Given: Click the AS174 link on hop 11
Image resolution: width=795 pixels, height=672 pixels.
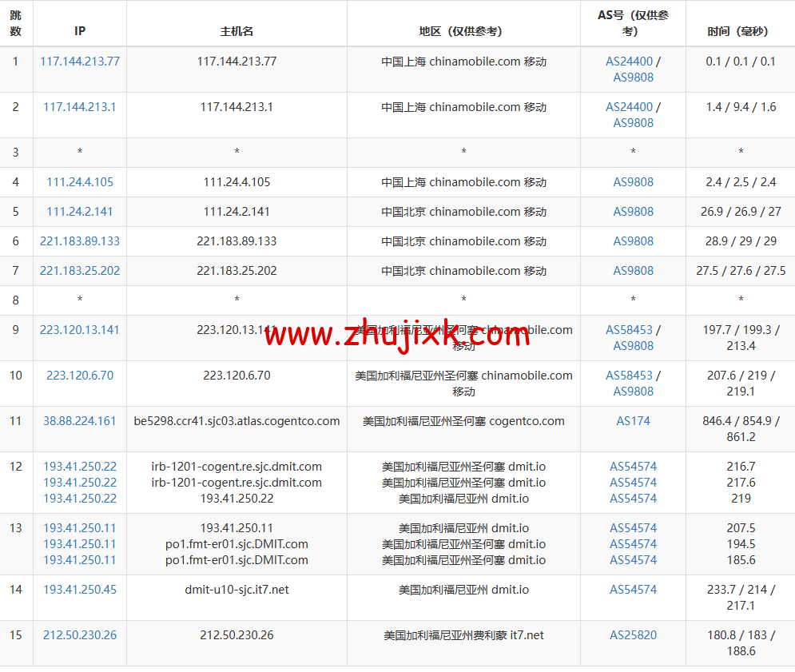Looking at the screenshot, I should coord(633,420).
